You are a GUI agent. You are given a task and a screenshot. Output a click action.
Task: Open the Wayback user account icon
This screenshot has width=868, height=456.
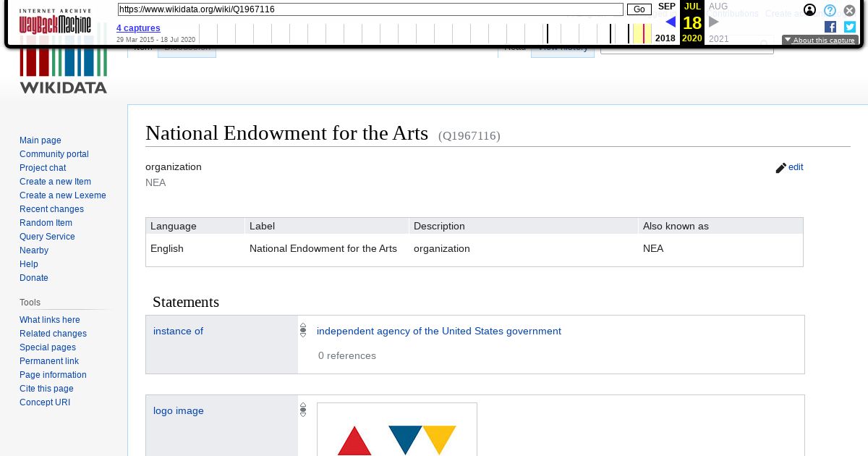[810, 10]
